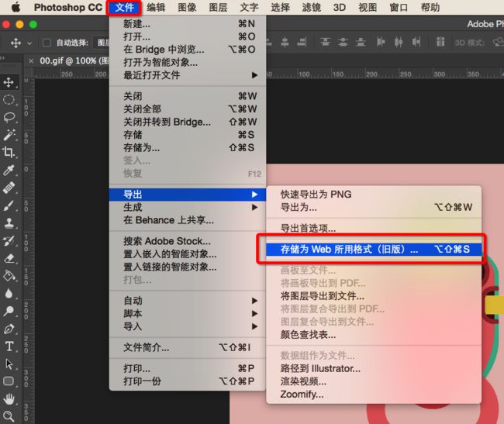Open the 图层 menu
This screenshot has height=424, width=504.
point(218,8)
